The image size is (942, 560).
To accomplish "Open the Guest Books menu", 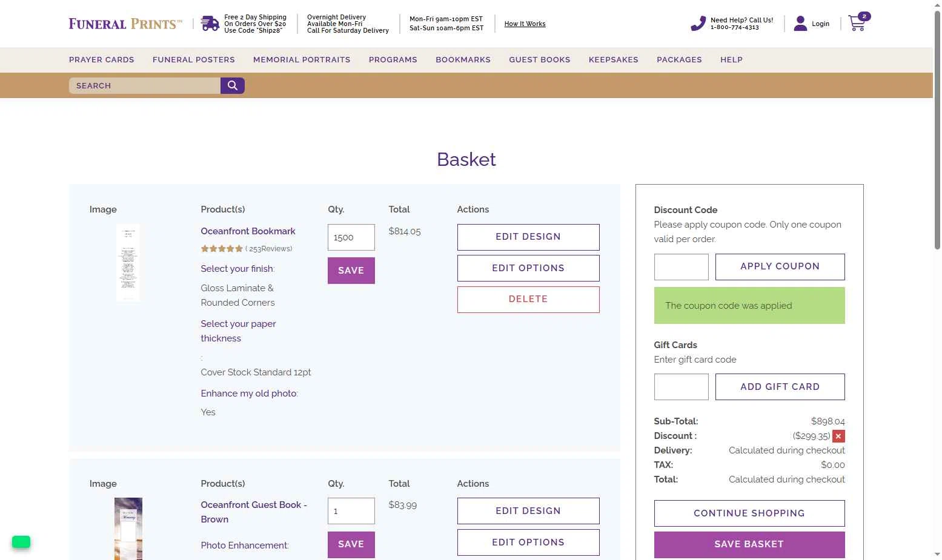I will [540, 60].
